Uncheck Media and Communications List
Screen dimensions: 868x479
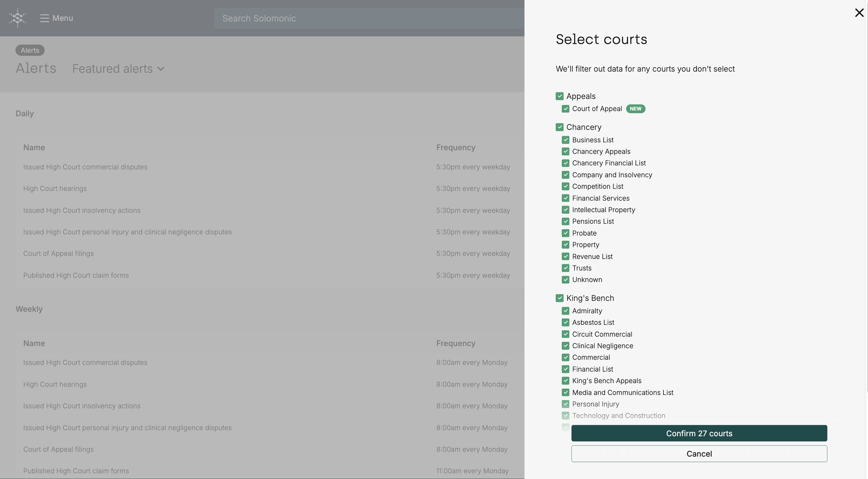click(x=565, y=393)
